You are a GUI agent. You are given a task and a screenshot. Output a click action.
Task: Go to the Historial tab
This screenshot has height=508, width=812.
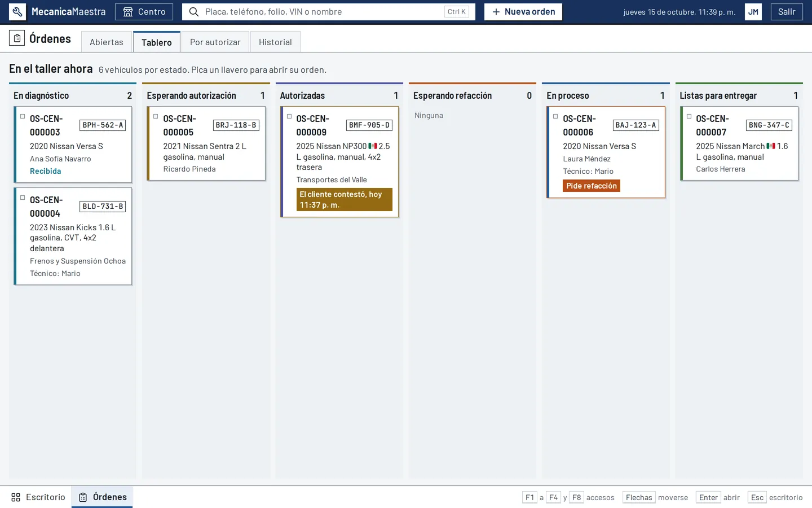pyautogui.click(x=275, y=42)
